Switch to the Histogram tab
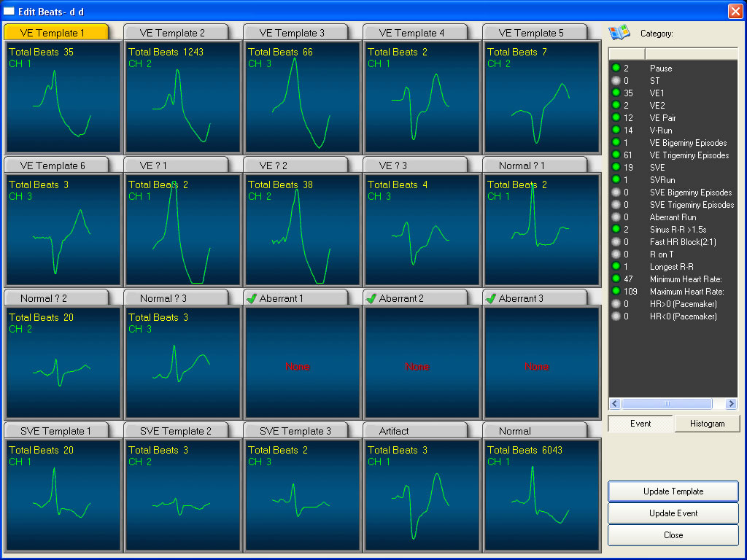Image resolution: width=747 pixels, height=560 pixels. point(707,424)
